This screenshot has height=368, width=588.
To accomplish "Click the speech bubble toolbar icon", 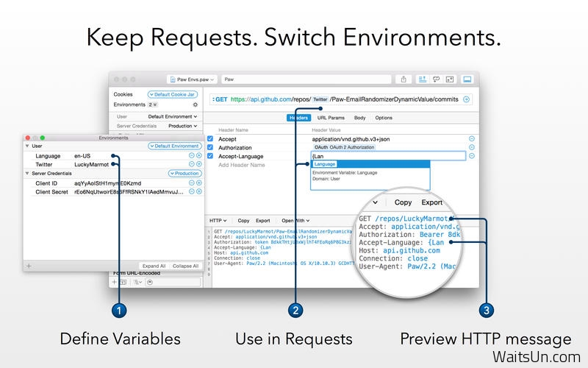I will 436,79.
